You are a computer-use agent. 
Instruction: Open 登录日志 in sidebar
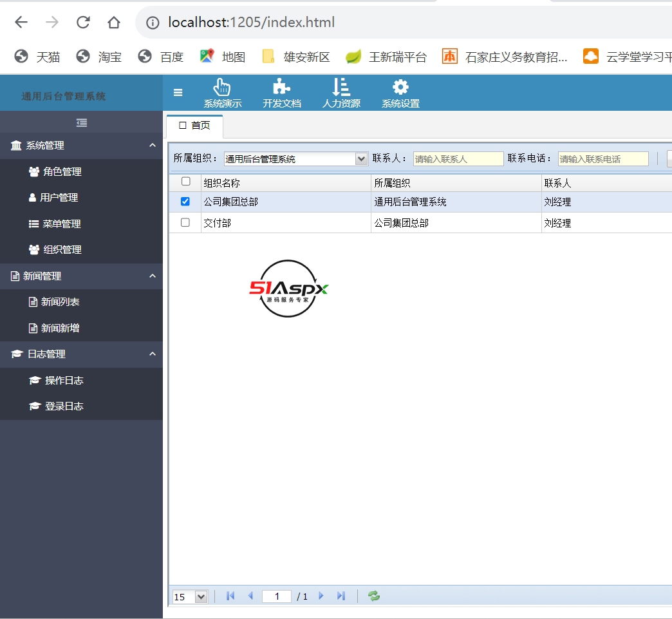coord(82,406)
